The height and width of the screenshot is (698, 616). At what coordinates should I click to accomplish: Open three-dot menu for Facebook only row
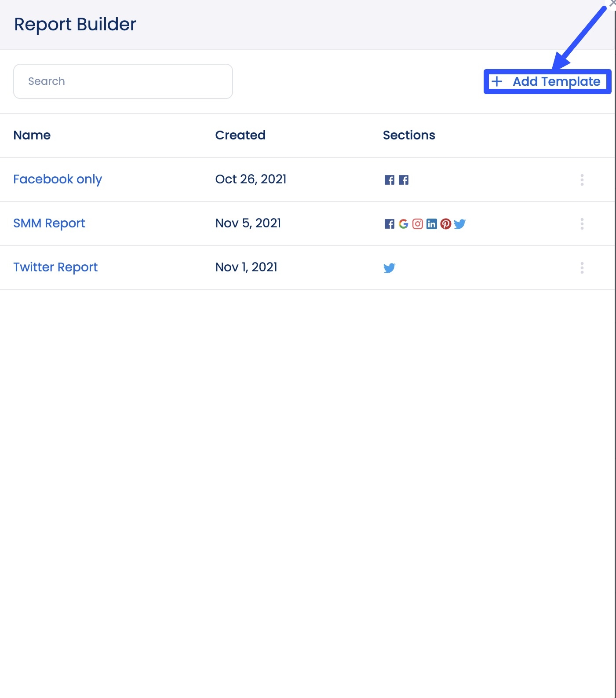coord(582,180)
